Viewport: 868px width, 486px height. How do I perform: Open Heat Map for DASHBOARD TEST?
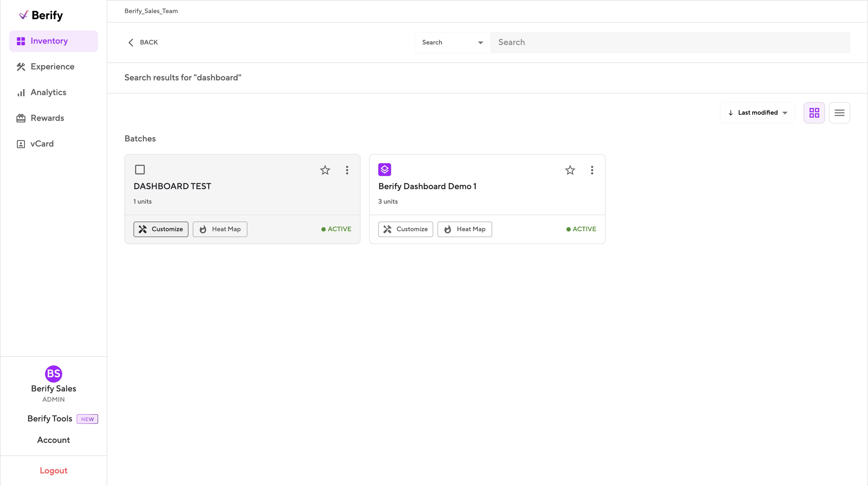220,229
